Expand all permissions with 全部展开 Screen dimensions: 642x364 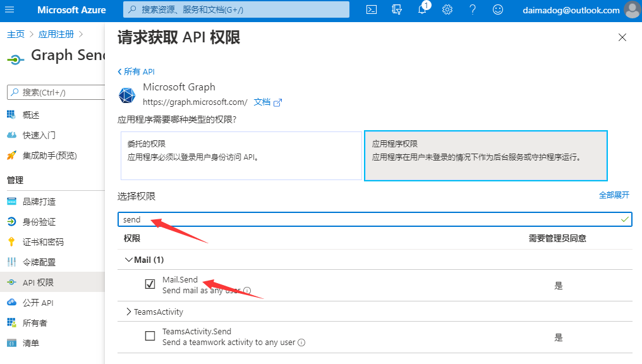click(x=614, y=195)
